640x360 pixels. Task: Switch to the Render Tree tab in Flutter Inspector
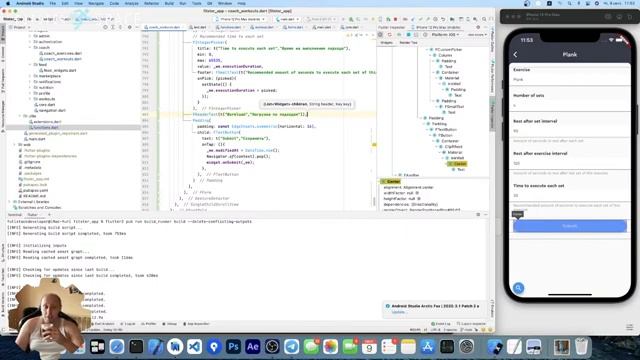coord(408,42)
